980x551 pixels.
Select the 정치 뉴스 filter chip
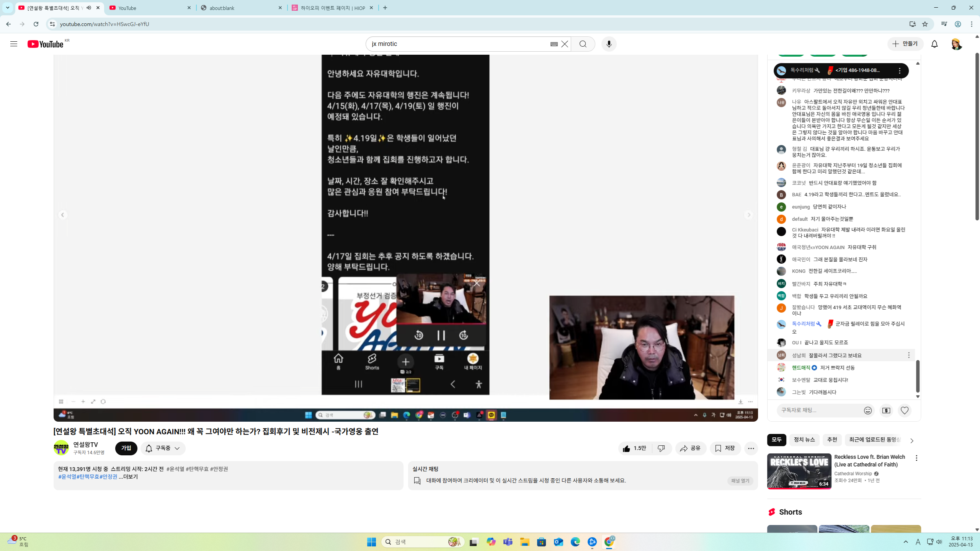804,440
